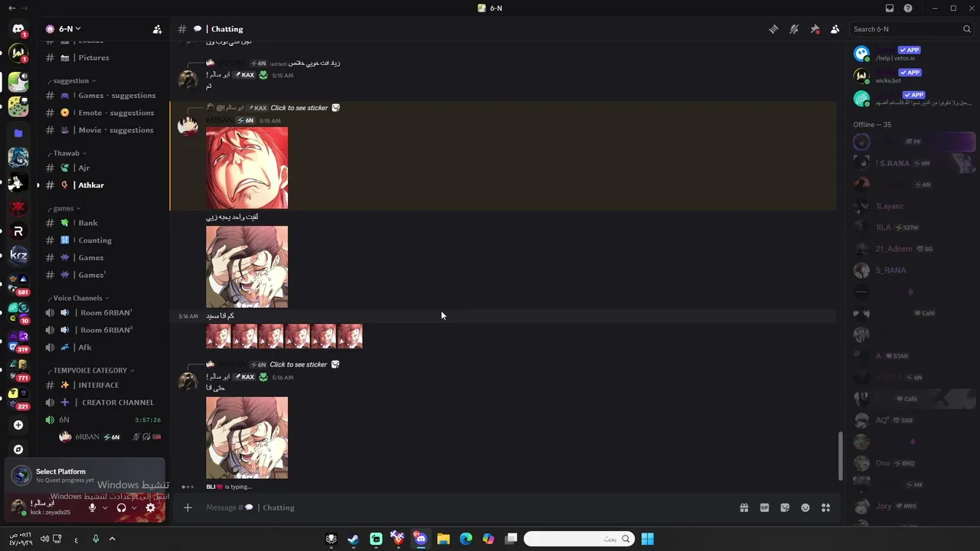This screenshot has height=551, width=980.
Task: Open server icon with gold W logo
Action: tap(18, 54)
